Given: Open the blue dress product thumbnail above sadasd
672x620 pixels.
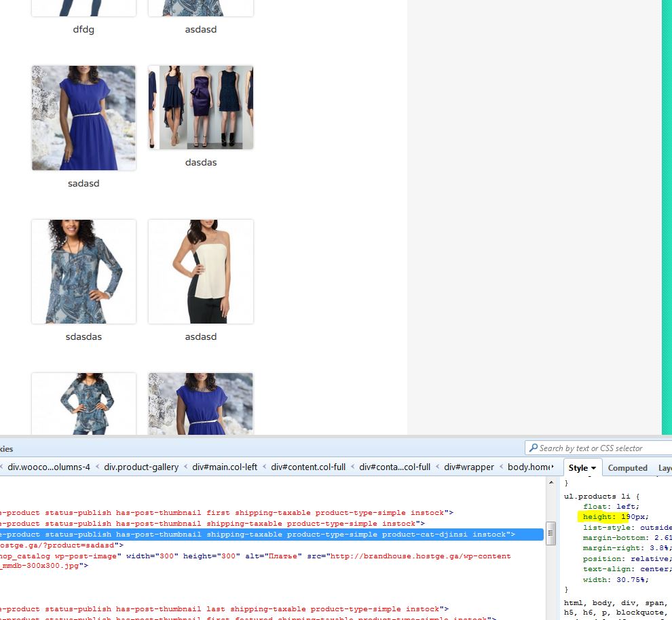Looking at the screenshot, I should pos(83,118).
